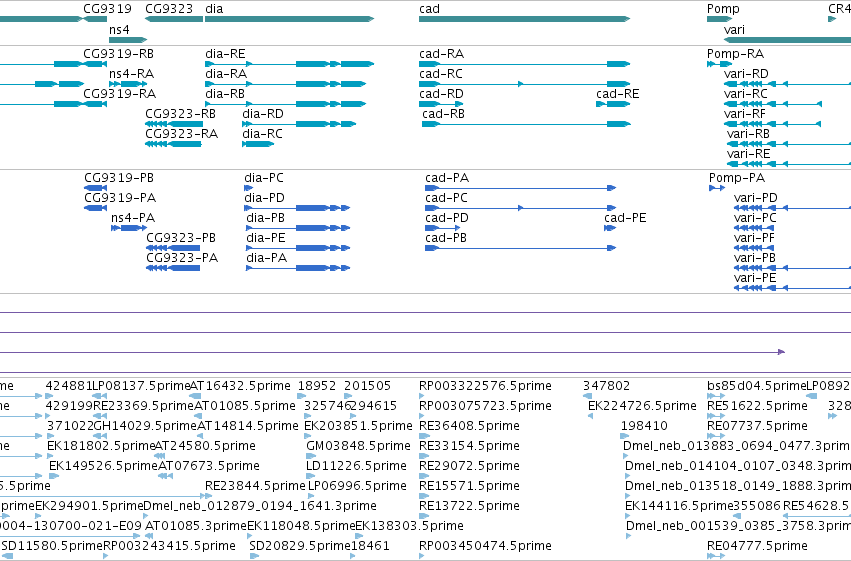851x561 pixels.
Task: Click the CG9319-PA protein label
Action: (x=120, y=198)
